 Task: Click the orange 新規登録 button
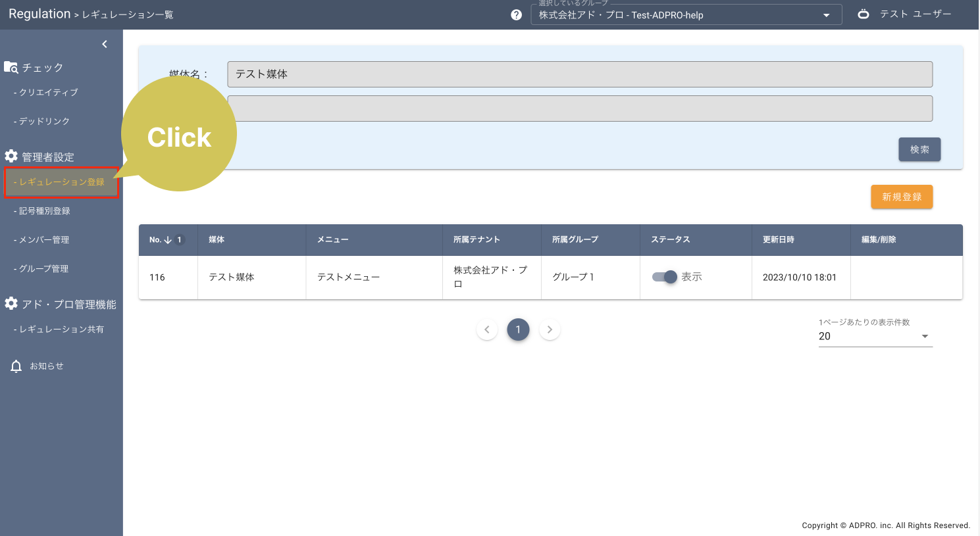pyautogui.click(x=902, y=197)
